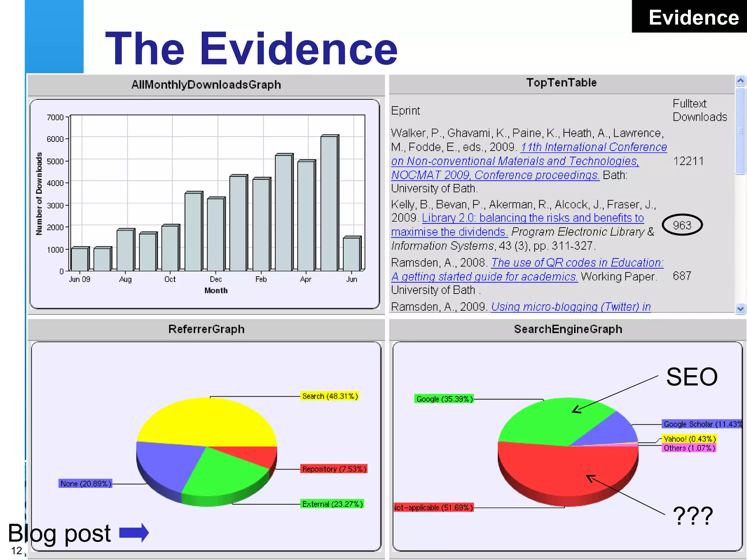Image resolution: width=747 pixels, height=560 pixels.
Task: Select the SearchEngineGraph panel header
Action: pyautogui.click(x=568, y=329)
